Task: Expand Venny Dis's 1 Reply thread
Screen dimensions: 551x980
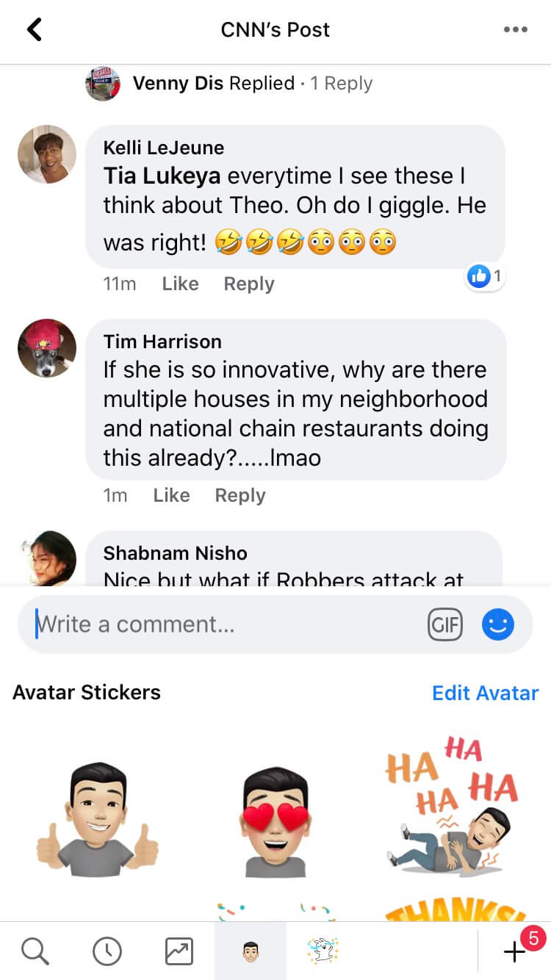Action: (x=341, y=83)
